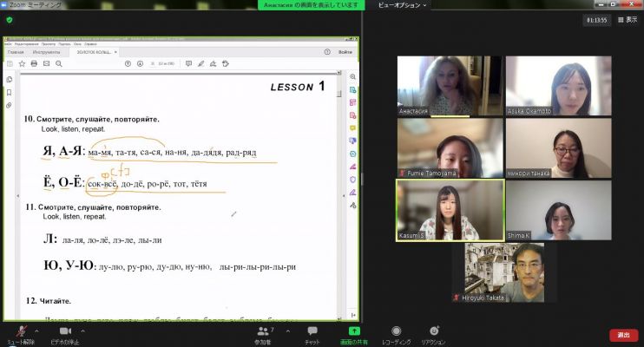Switch to the Главная tab in Acrobat
644x347 pixels.
pyautogui.click(x=16, y=52)
